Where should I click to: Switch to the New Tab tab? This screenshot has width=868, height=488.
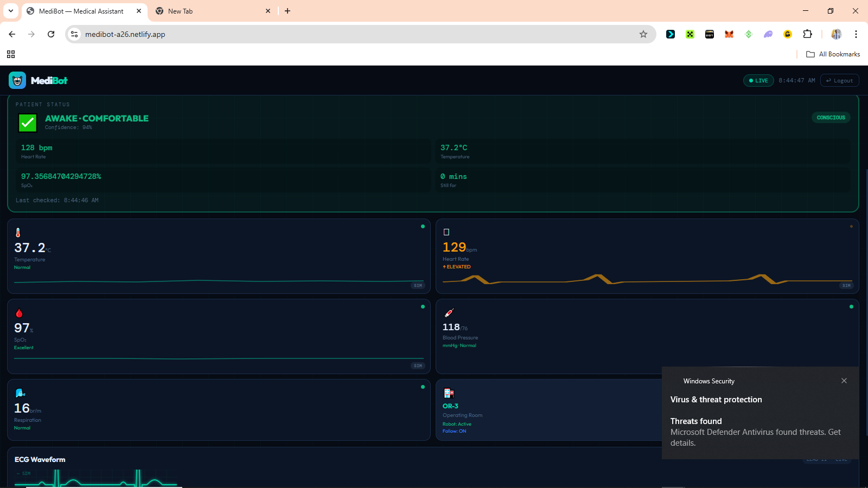pos(213,11)
